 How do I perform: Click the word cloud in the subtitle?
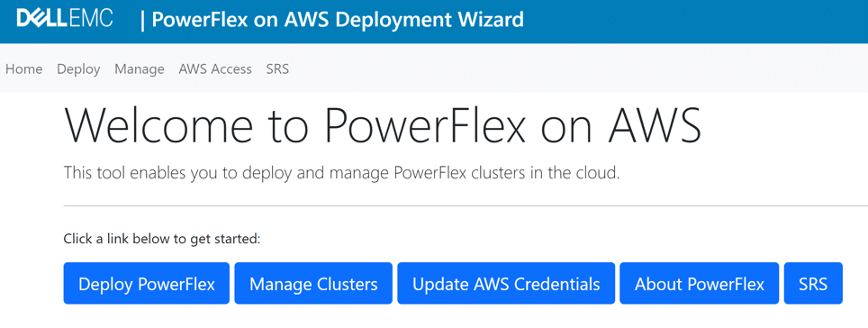597,173
